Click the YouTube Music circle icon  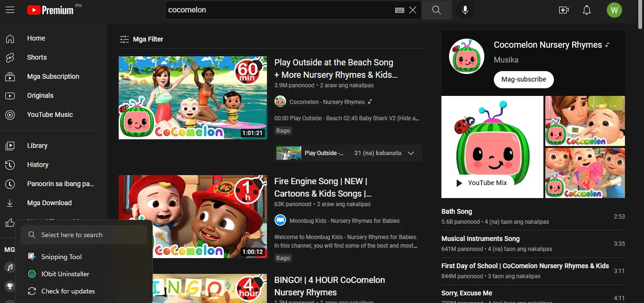pos(10,115)
